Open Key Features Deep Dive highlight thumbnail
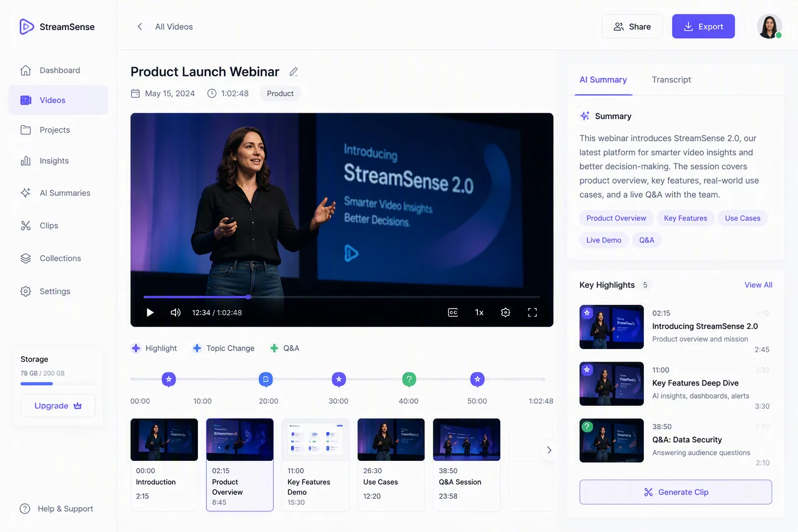This screenshot has height=532, width=798. (611, 383)
